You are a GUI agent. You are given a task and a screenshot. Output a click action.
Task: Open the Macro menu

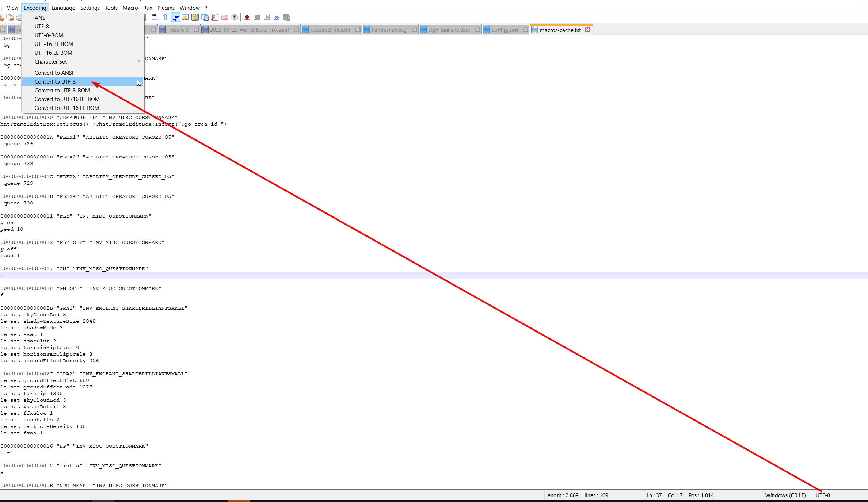pyautogui.click(x=130, y=8)
